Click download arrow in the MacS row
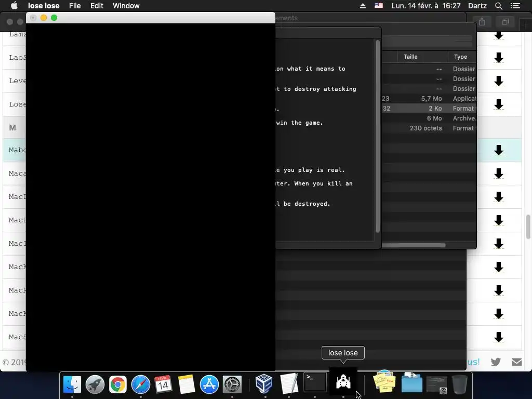 point(498,337)
